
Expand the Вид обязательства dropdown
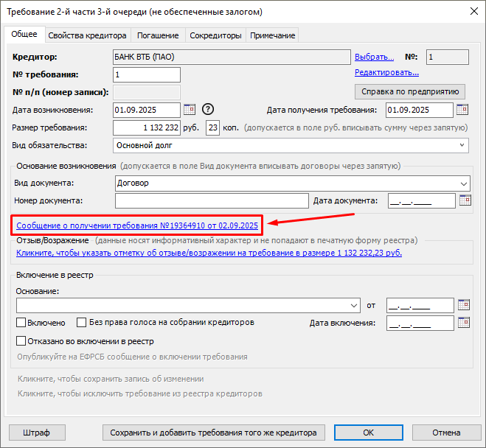pyautogui.click(x=462, y=145)
